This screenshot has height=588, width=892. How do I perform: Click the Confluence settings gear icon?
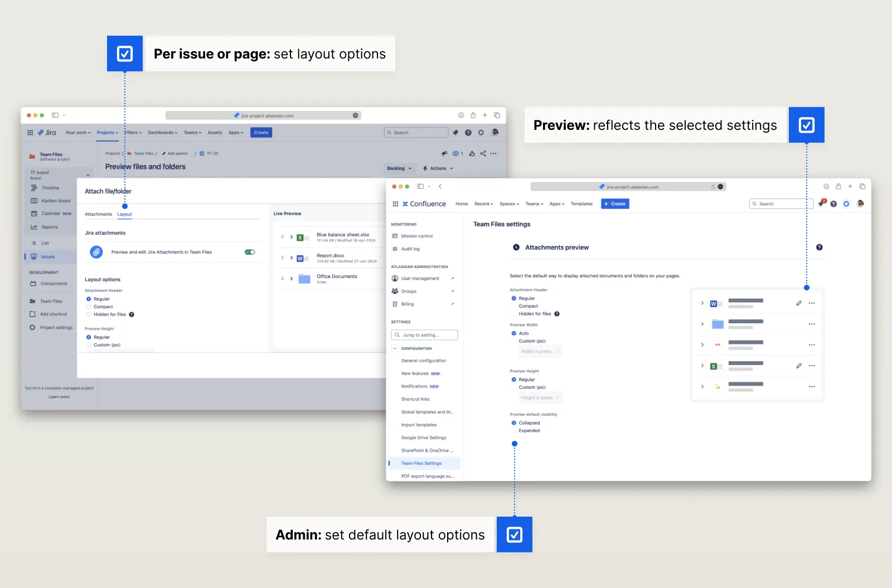click(846, 204)
